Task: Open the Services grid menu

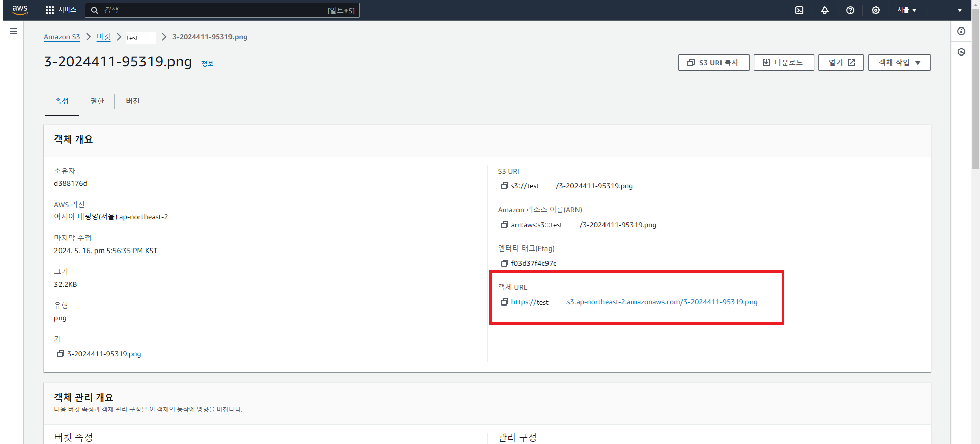Action: pyautogui.click(x=61, y=10)
